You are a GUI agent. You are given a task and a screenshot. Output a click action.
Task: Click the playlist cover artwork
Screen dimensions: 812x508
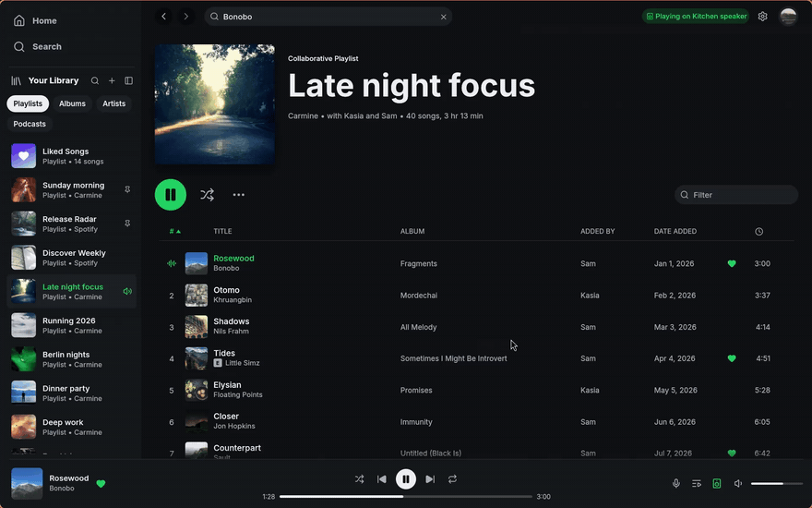click(215, 104)
